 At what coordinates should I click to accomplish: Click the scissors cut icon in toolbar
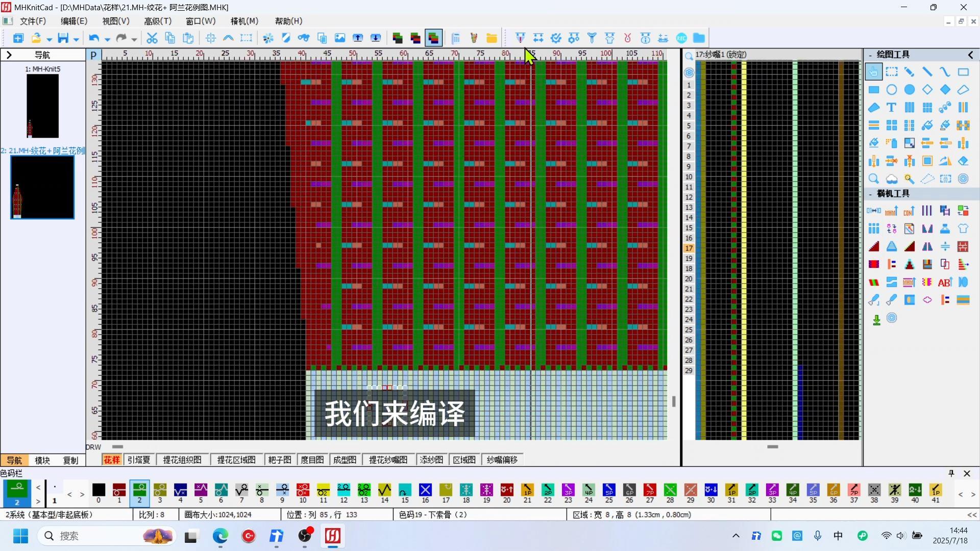pos(152,38)
